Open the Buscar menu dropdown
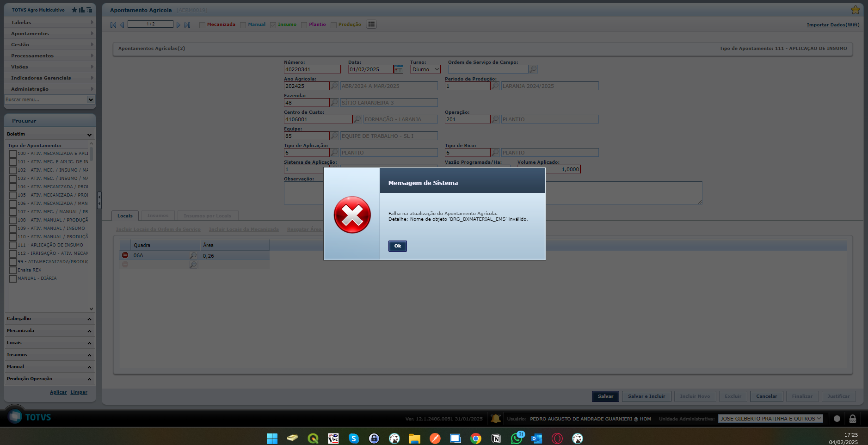The image size is (868, 445). (x=91, y=99)
